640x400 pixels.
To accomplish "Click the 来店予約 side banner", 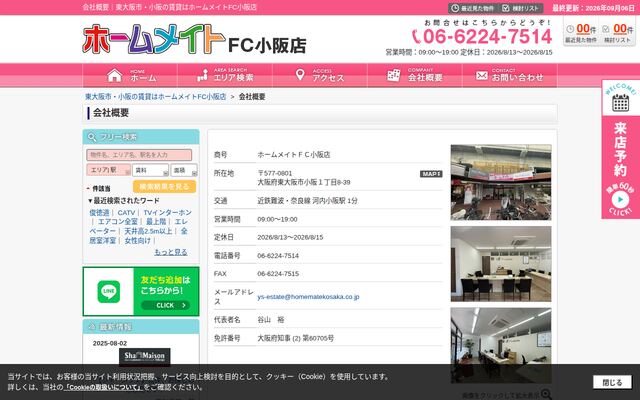I will 620,149.
